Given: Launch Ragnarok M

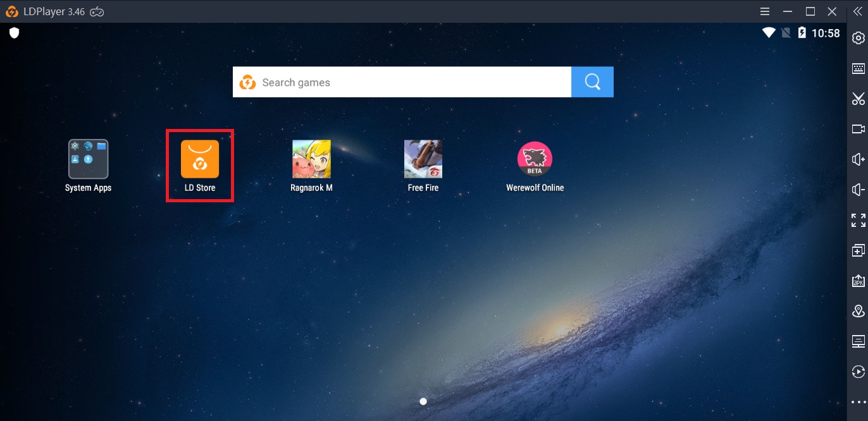Looking at the screenshot, I should pyautogui.click(x=311, y=159).
